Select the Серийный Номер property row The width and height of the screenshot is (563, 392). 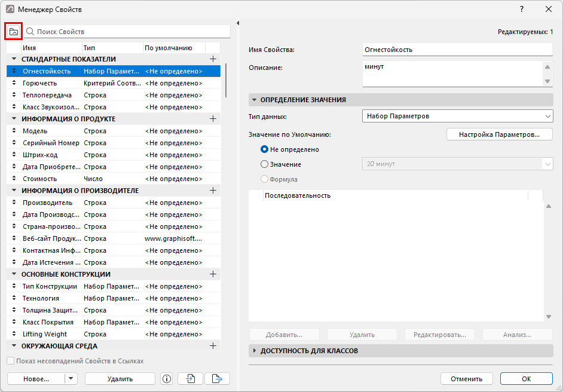pos(114,143)
